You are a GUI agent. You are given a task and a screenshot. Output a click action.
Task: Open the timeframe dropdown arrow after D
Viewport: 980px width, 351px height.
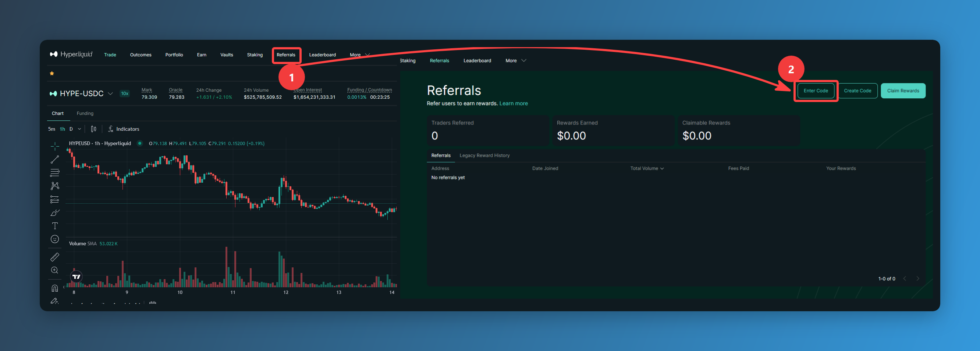pos(79,129)
